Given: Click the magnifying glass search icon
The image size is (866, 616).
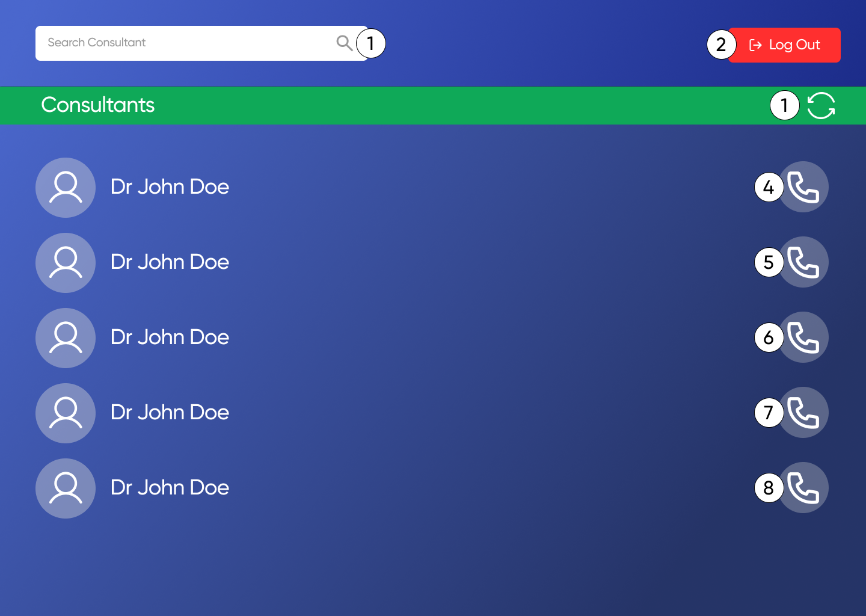Looking at the screenshot, I should pyautogui.click(x=344, y=43).
